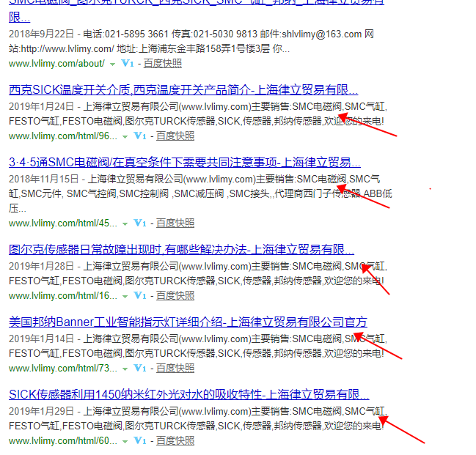The height and width of the screenshot is (455, 476).
Task: Expand dropdown arrow after lvlimy.com/html/45...
Action: 125,224
